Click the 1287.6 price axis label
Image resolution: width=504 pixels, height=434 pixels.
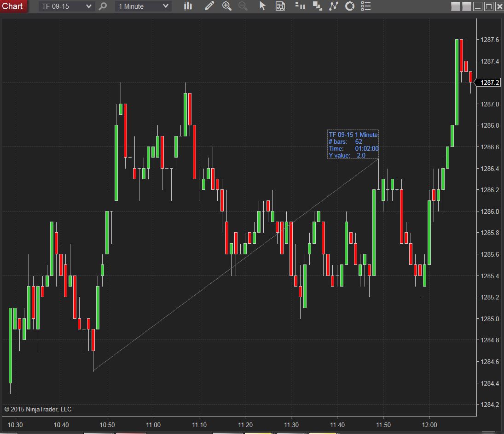490,40
